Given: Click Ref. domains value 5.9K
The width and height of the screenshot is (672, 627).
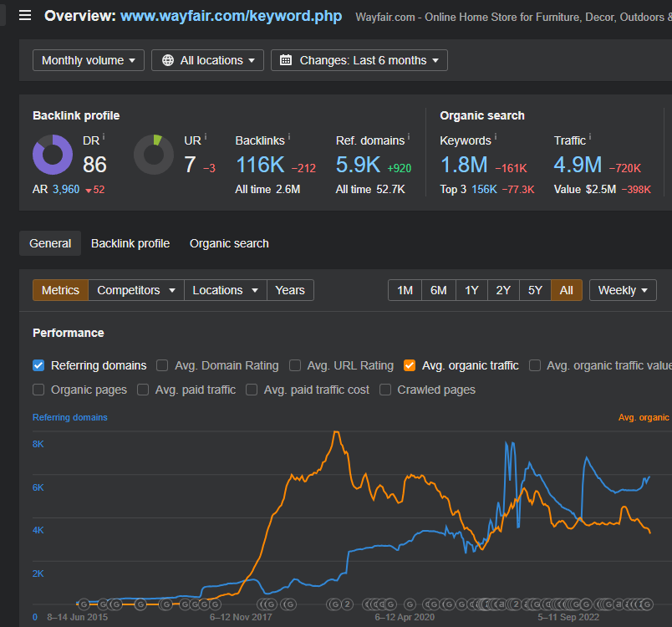Looking at the screenshot, I should pos(358,165).
